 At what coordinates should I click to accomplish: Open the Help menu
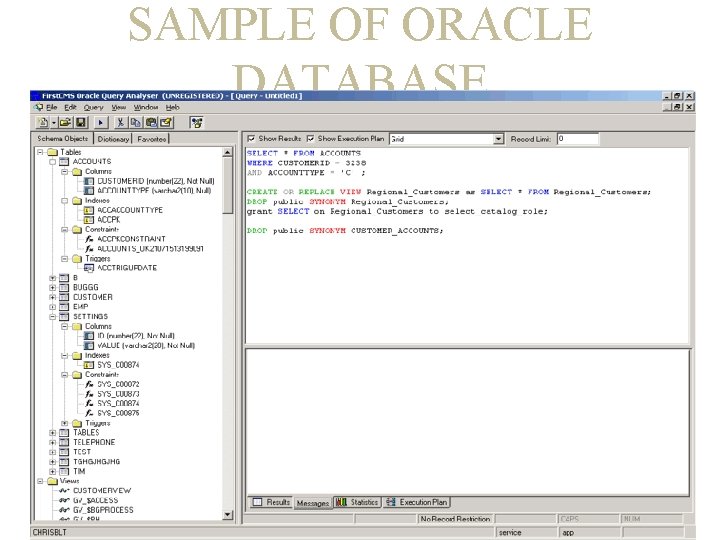[x=173, y=107]
